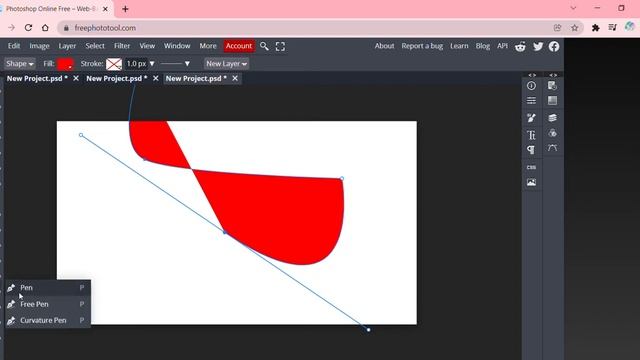Switch to the first New Project.psd tab
Screen dimensions: 640x360
37,78
